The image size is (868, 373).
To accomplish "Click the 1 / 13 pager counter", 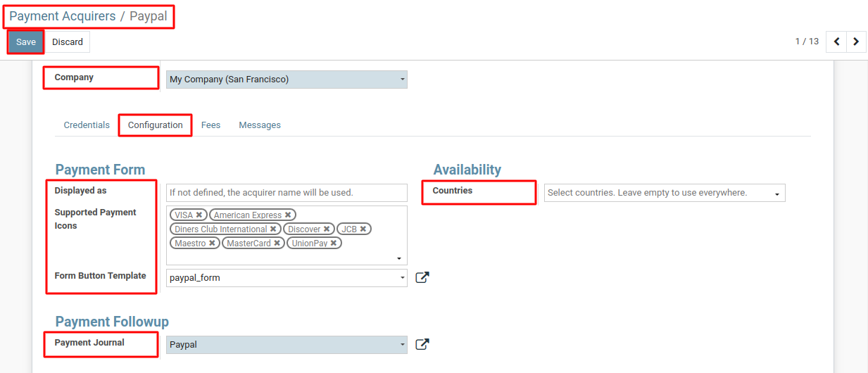I will 807,42.
